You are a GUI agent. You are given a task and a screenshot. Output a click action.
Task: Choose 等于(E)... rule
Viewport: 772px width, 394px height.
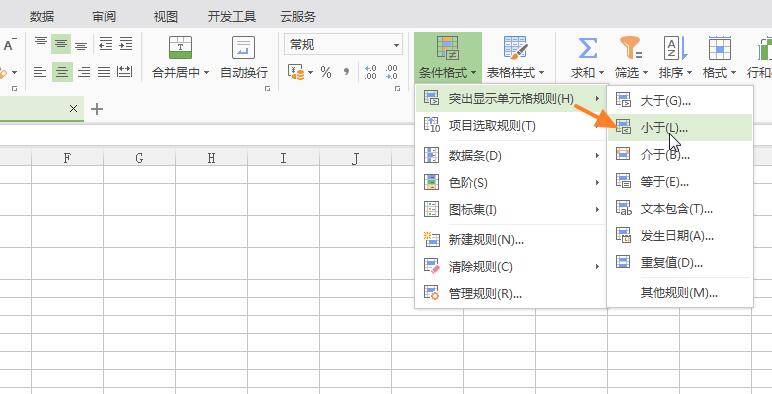[x=680, y=182]
